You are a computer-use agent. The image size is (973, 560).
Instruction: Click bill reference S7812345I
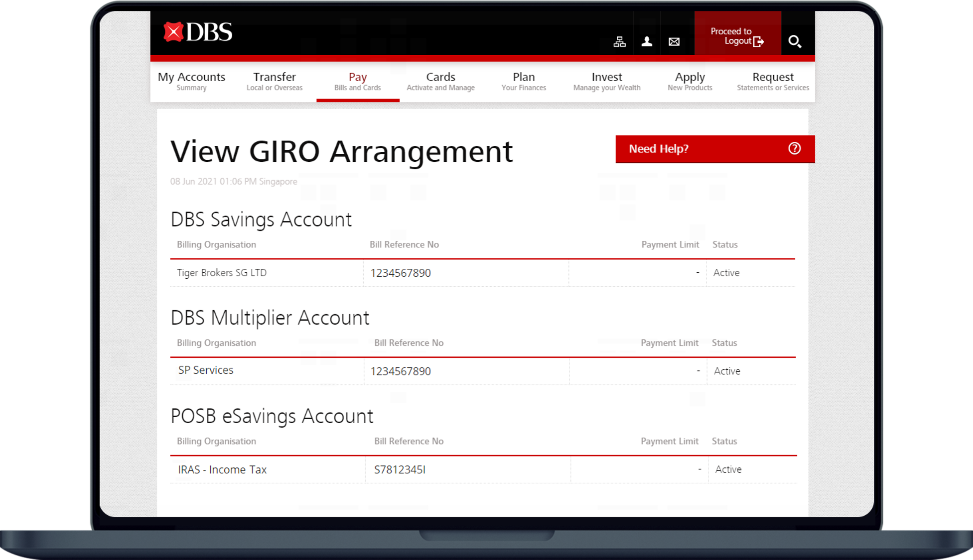pos(400,469)
